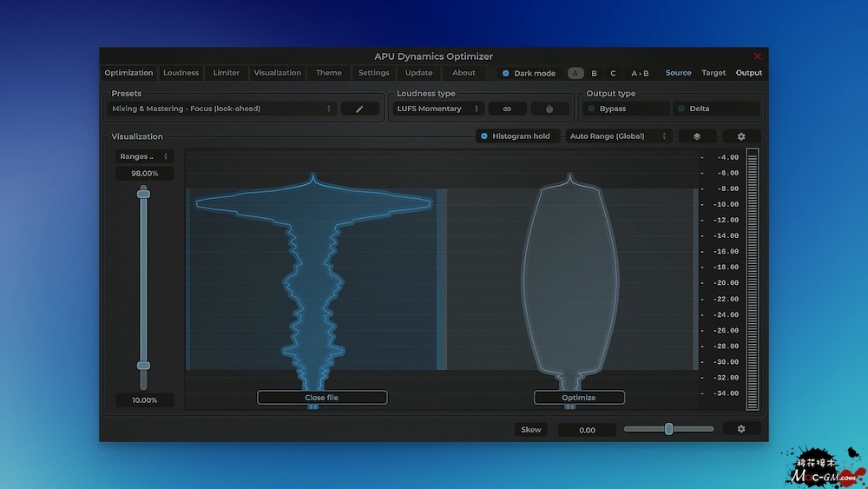Enable the Delta output toggle
This screenshot has height=489, width=868.
pos(715,109)
